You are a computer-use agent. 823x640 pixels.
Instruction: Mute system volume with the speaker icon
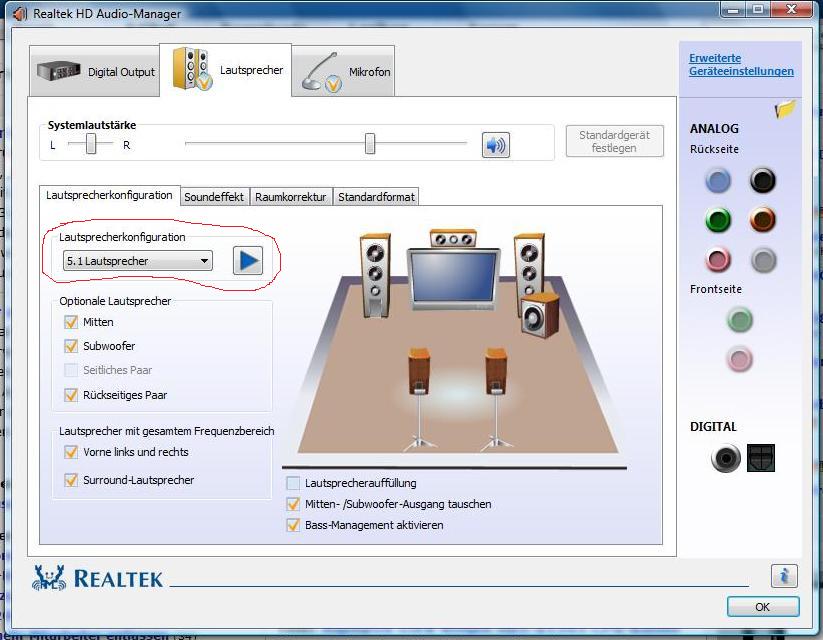click(x=495, y=145)
